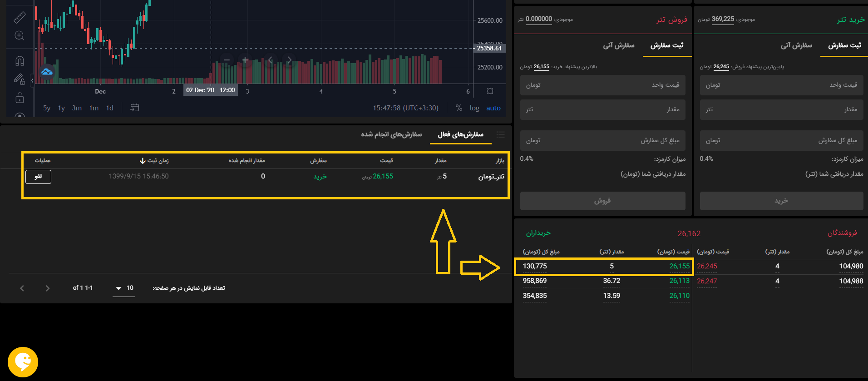Select buyer order price 26,113

click(x=679, y=281)
